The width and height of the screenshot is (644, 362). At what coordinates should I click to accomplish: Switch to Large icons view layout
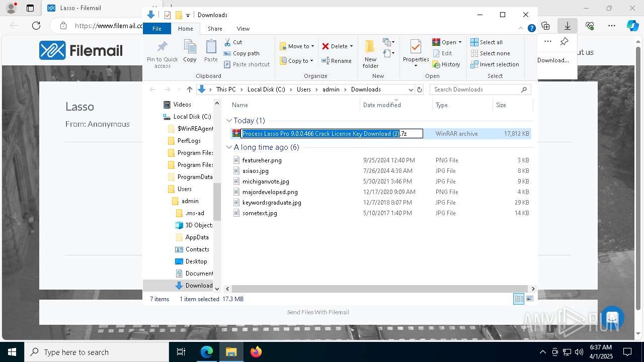pos(529,299)
